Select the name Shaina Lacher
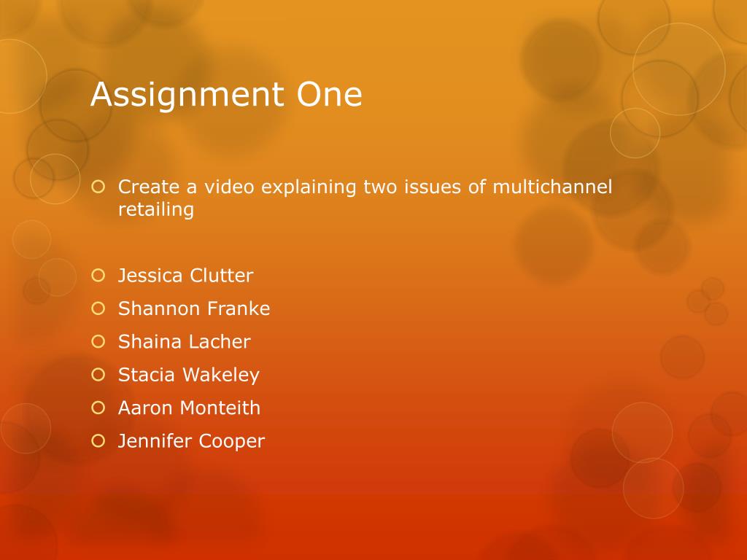Screen dimensions: 747x560 185,342
